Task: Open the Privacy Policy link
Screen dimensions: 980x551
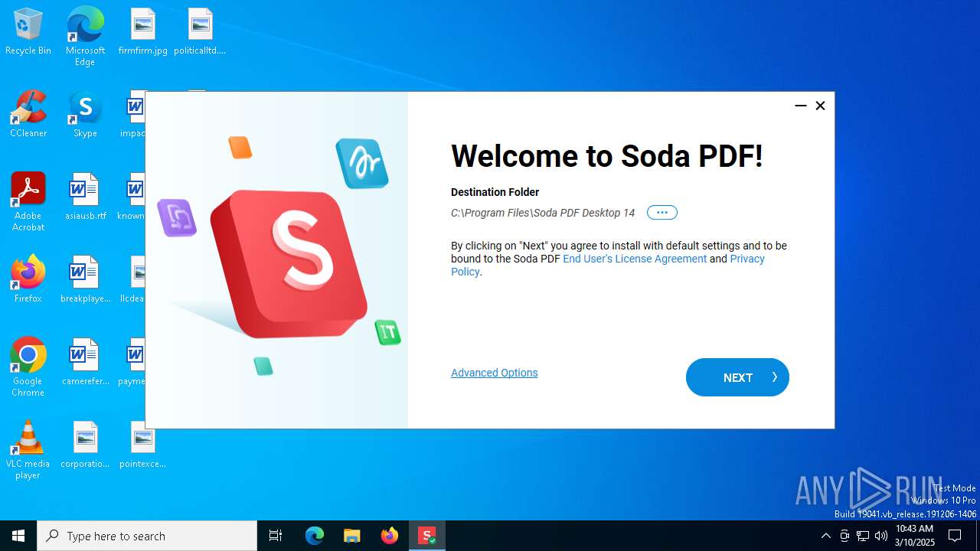Action: pos(608,265)
